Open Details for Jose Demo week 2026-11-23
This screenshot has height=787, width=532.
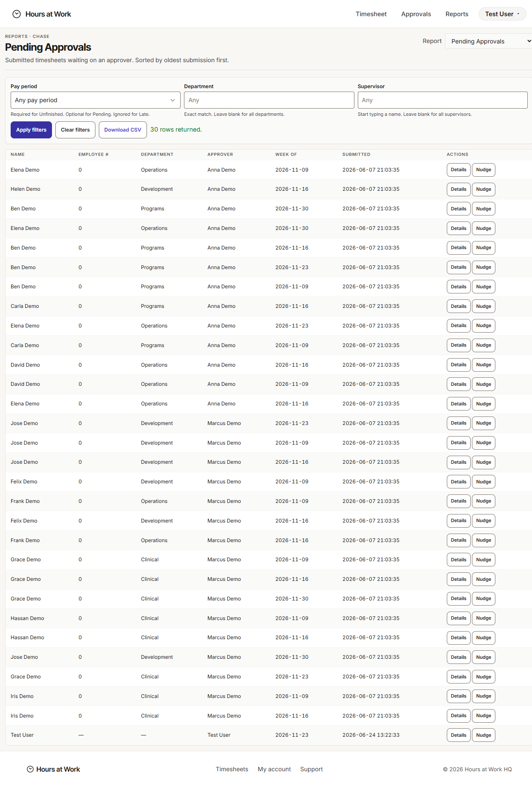[x=458, y=423]
